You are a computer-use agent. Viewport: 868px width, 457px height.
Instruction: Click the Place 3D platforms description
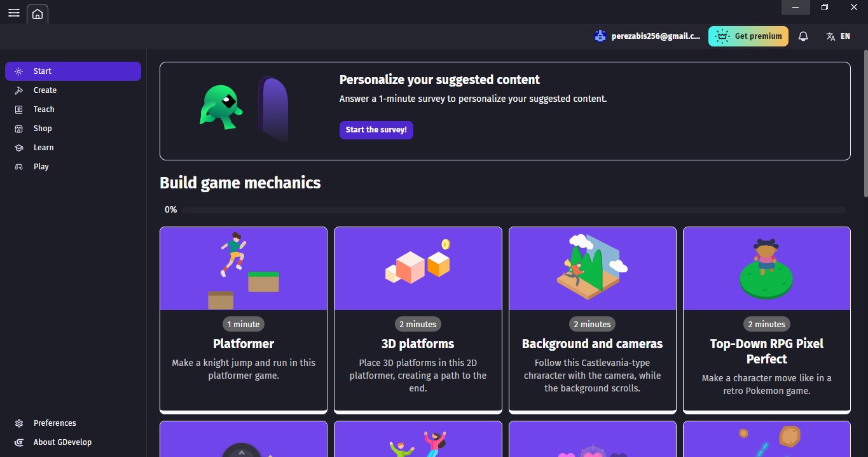point(418,376)
